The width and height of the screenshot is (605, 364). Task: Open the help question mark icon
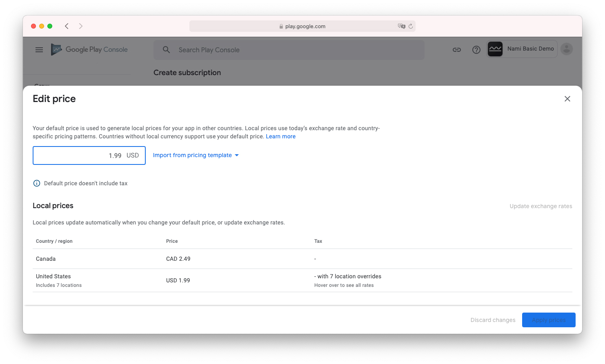point(476,50)
